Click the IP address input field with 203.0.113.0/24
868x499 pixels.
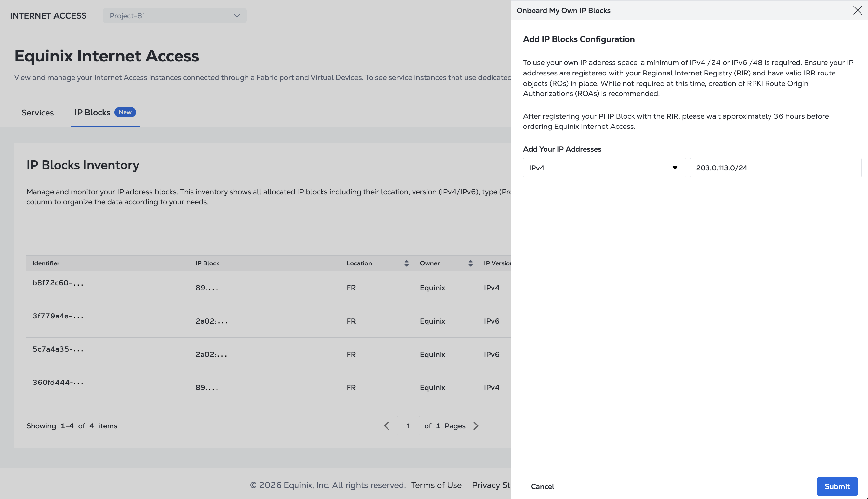(776, 168)
